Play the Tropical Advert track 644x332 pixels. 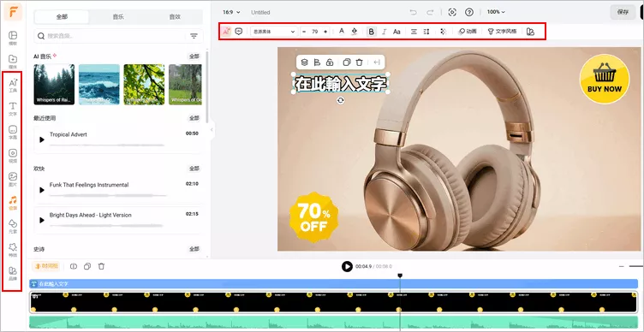click(42, 139)
